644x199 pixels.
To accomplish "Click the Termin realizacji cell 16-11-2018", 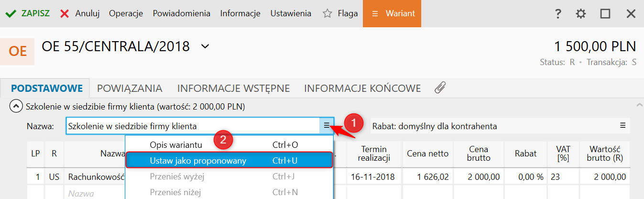I will coord(373,177).
